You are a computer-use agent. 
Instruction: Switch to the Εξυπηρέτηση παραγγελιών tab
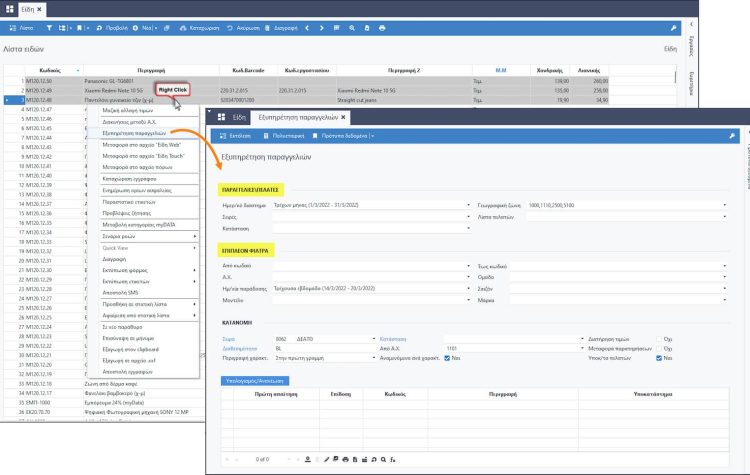[x=296, y=116]
